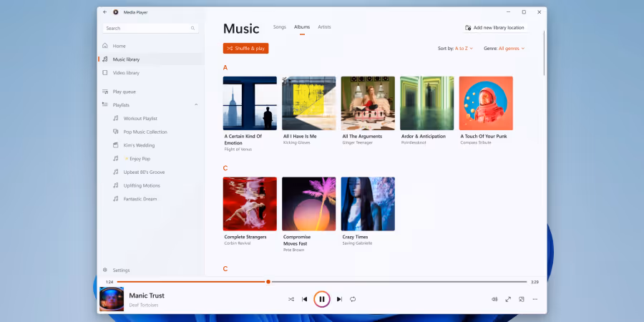Click the Ginger Teenager artist name
The width and height of the screenshot is (644, 322).
point(357,143)
